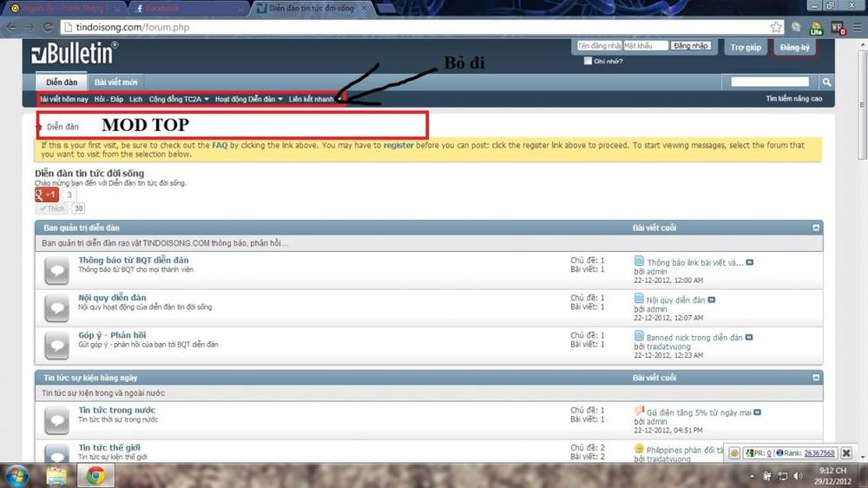
Task: Click taskbar clock 9:12 CH
Action: tap(833, 476)
